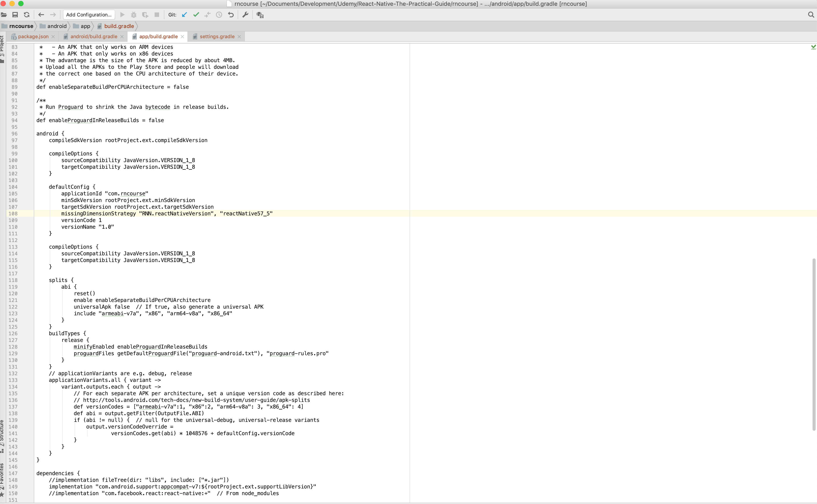
Task: Open Search Everywhere magnifier icon
Action: (811, 15)
